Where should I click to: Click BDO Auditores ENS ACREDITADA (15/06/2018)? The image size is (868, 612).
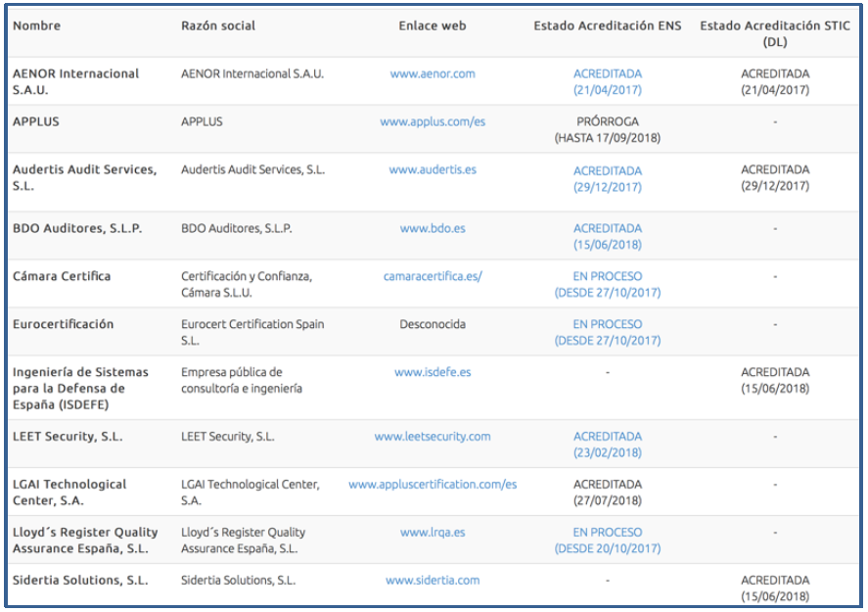click(x=608, y=236)
